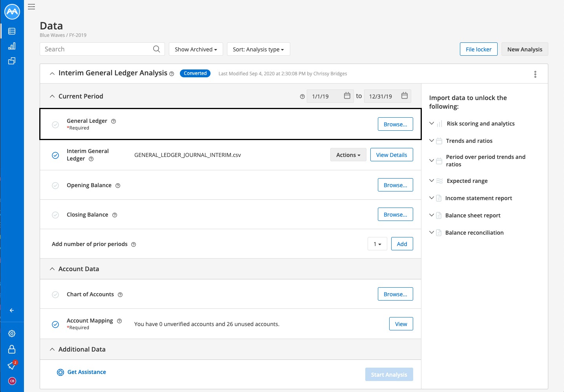Click the Start Analysis button
Image resolution: width=564 pixels, height=392 pixels.
coord(389,374)
